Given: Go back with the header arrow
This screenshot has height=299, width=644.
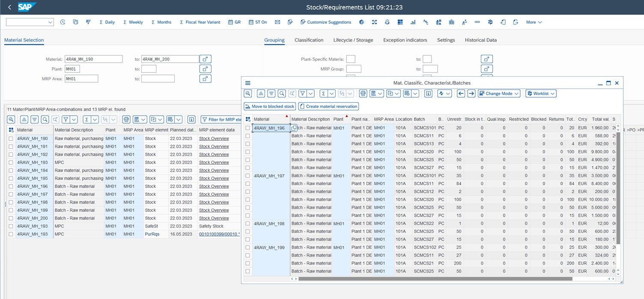Looking at the screenshot, I should 9,7.
